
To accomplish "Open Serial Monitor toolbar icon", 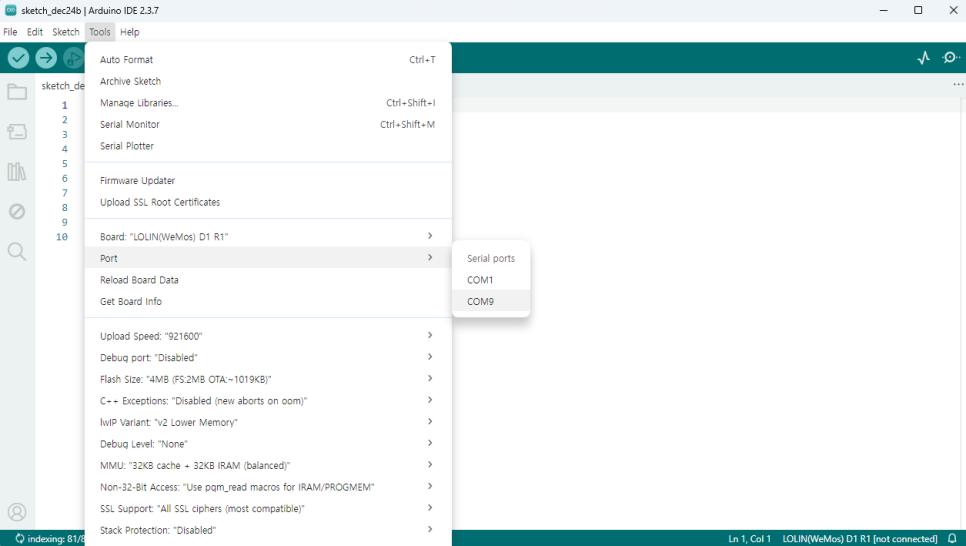I will pyautogui.click(x=951, y=58).
